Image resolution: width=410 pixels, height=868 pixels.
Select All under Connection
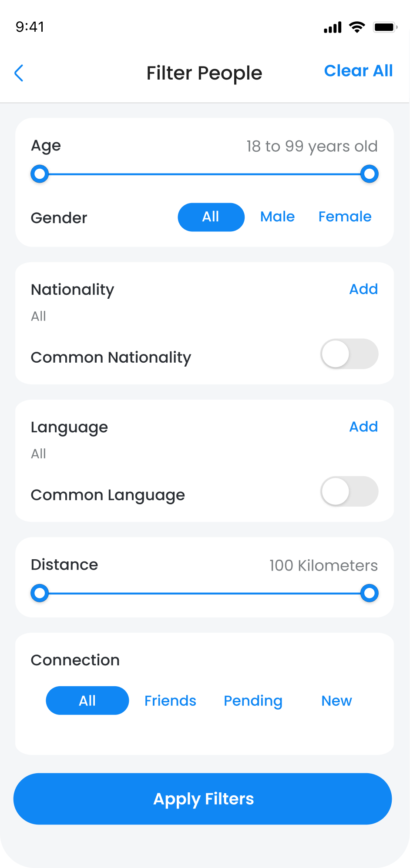pyautogui.click(x=87, y=701)
